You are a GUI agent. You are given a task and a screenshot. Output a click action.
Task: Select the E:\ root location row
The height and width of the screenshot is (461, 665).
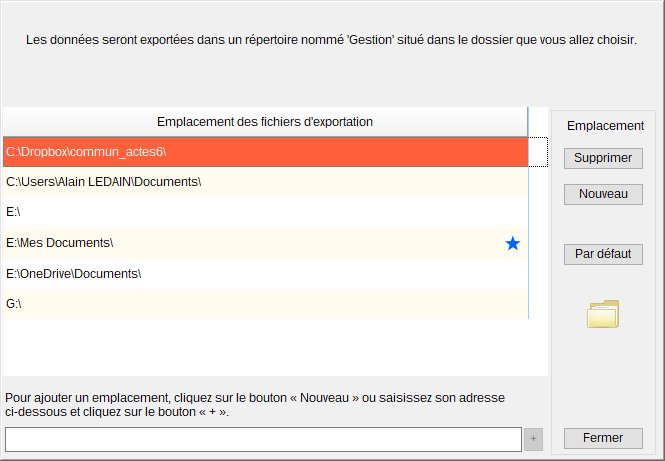click(265, 212)
